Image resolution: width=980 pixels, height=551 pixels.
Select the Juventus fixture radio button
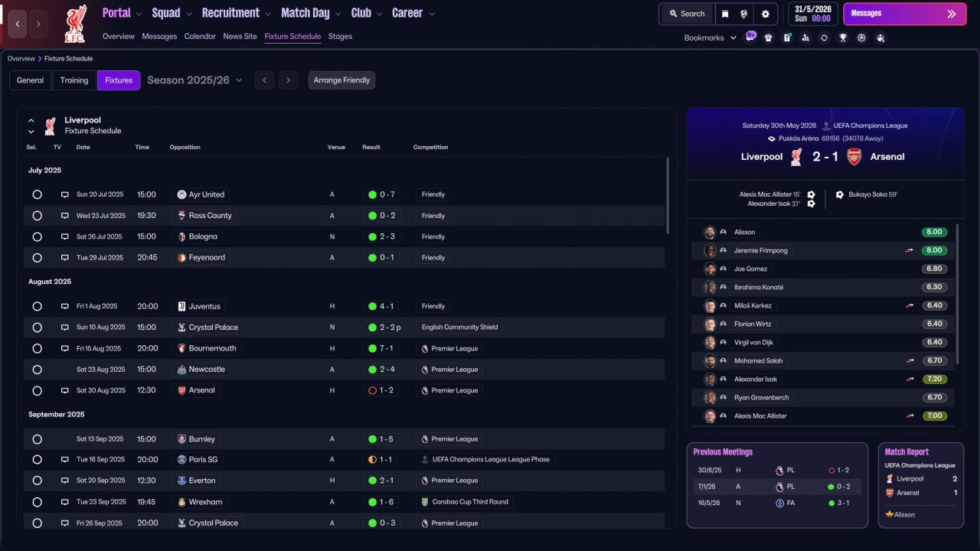pos(37,307)
